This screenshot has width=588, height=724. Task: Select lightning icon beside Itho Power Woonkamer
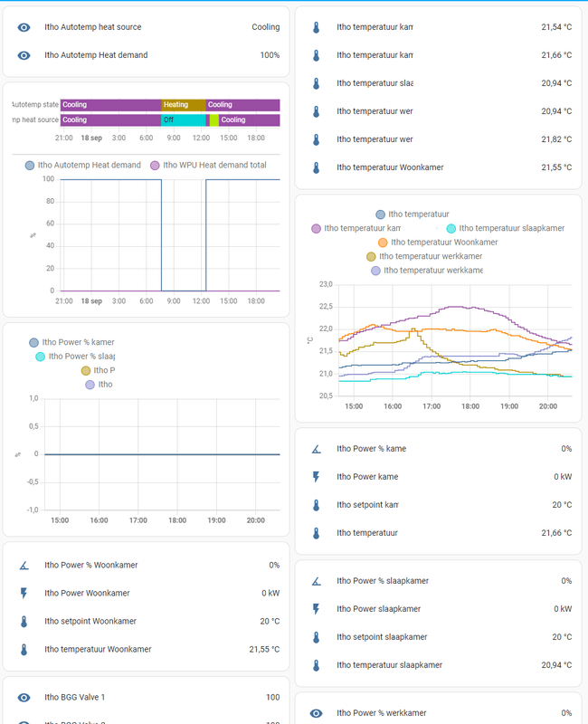point(24,594)
